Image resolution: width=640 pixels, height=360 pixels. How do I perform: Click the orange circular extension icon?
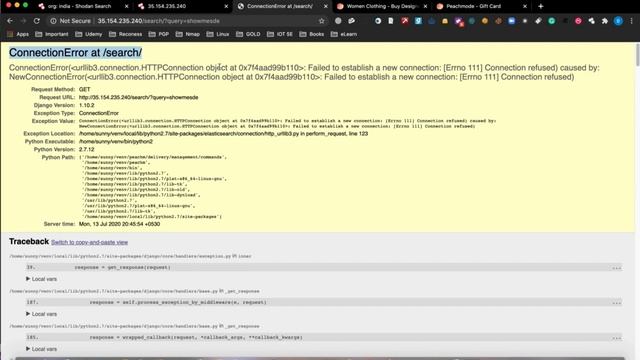pyautogui.click(x=485, y=21)
